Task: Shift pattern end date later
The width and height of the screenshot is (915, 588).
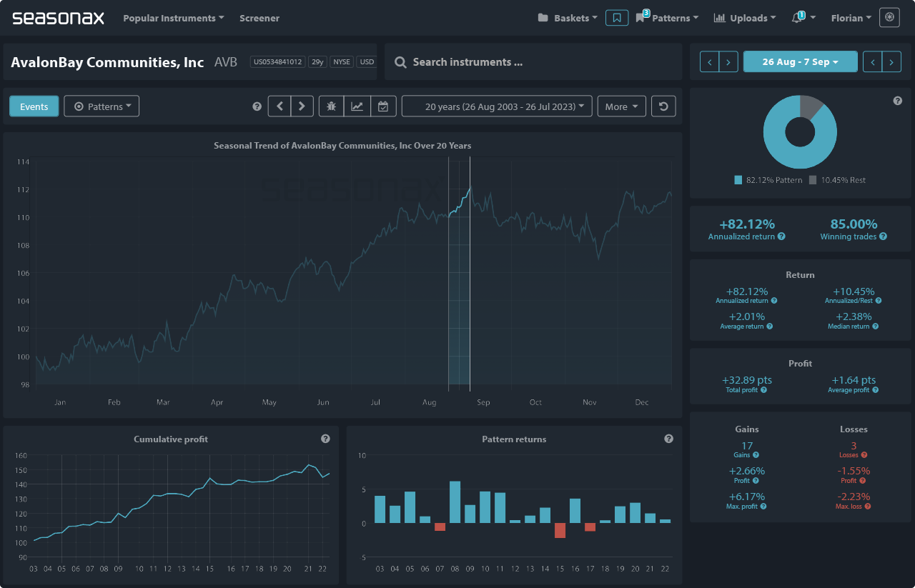Action: (891, 62)
